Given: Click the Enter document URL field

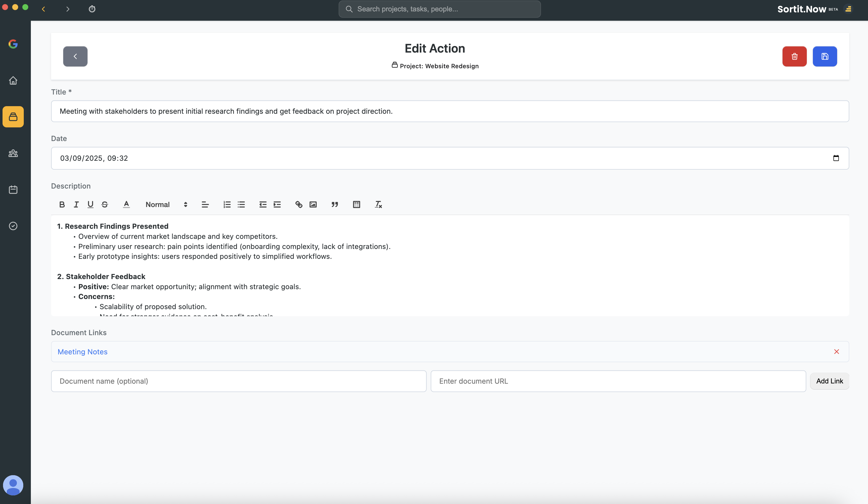Looking at the screenshot, I should [x=618, y=381].
